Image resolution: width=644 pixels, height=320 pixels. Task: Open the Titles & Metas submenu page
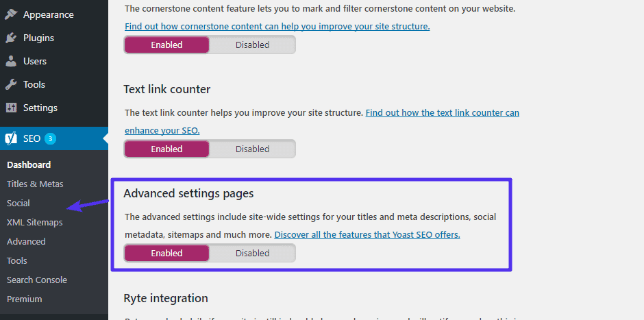pyautogui.click(x=35, y=184)
